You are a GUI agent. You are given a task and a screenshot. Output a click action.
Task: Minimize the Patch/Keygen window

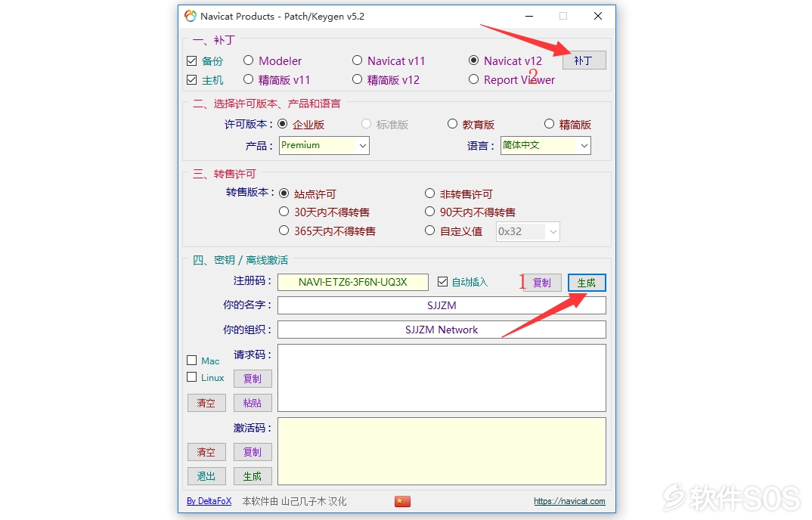529,16
